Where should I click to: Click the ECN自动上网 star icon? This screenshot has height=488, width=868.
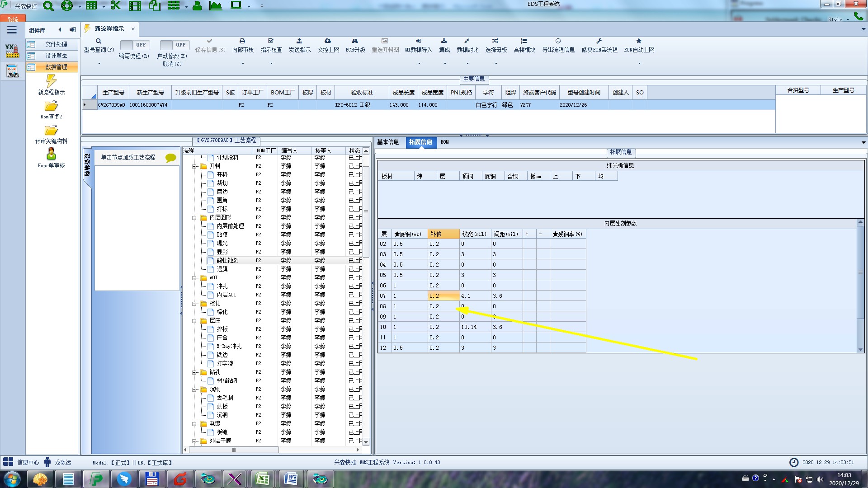[x=639, y=41]
